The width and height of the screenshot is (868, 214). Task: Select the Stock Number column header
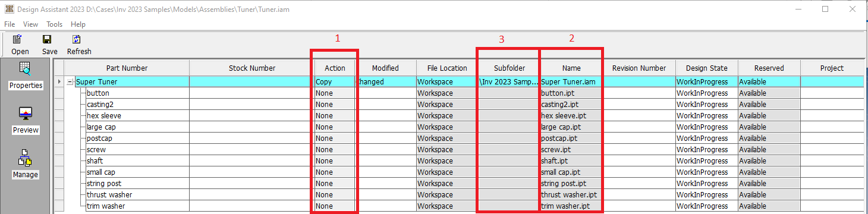coord(252,68)
